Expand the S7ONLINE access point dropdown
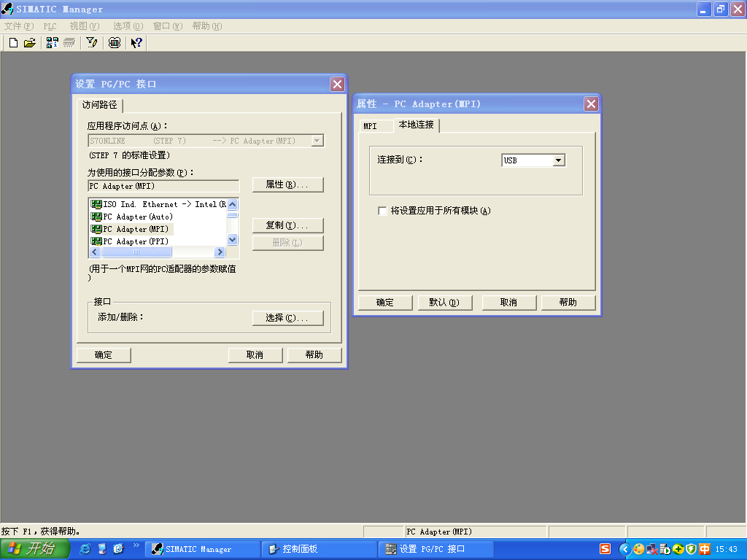 pos(317,141)
